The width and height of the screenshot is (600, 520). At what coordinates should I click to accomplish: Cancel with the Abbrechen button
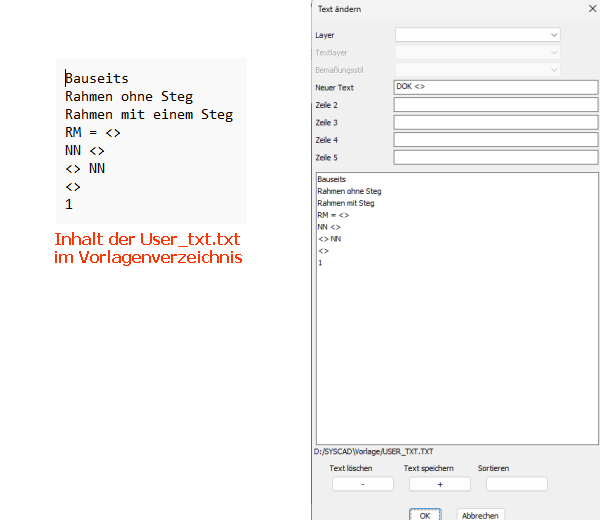tap(480, 515)
